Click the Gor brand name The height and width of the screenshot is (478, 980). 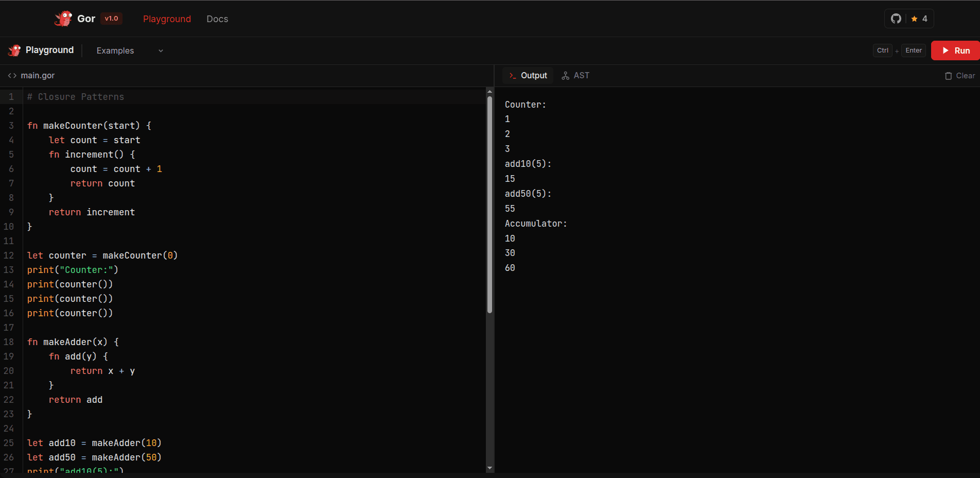(86, 19)
